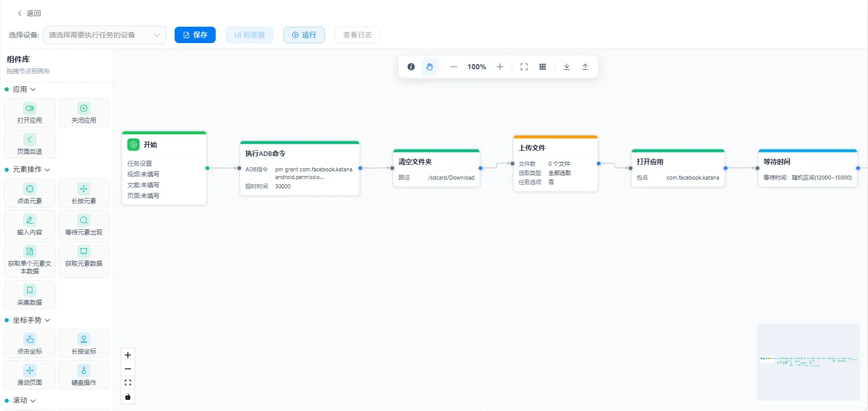Viewport: 868px width, 411px height.
Task: View logs via 查看日志 button
Action: coord(357,35)
